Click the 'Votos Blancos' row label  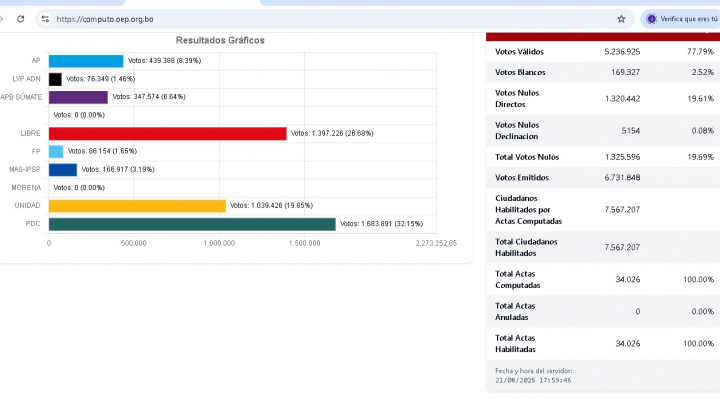(x=520, y=72)
